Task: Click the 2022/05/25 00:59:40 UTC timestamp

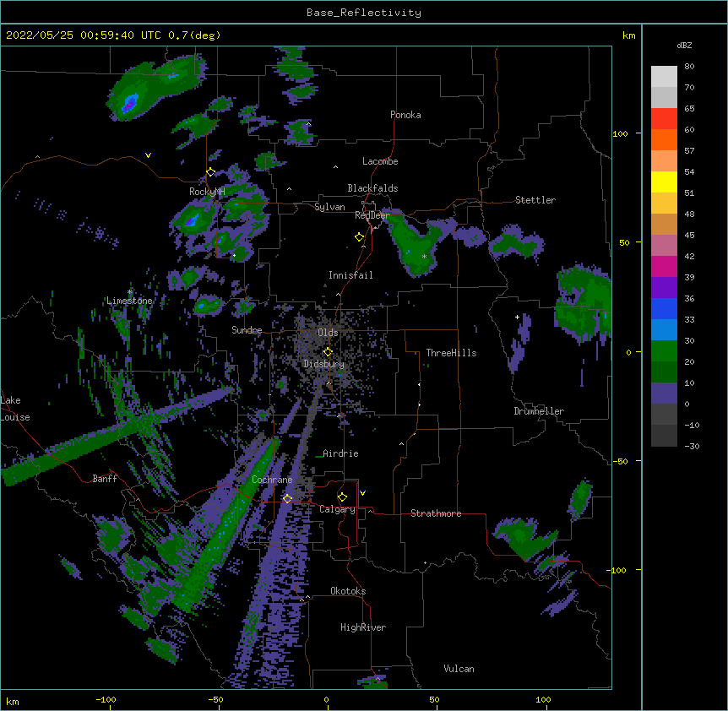Action: (x=84, y=35)
